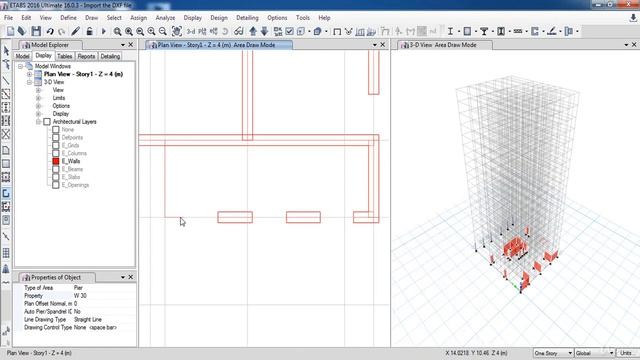Select the Draw Rectangular Floor tool
640x360 pixels.
(x=6, y=164)
